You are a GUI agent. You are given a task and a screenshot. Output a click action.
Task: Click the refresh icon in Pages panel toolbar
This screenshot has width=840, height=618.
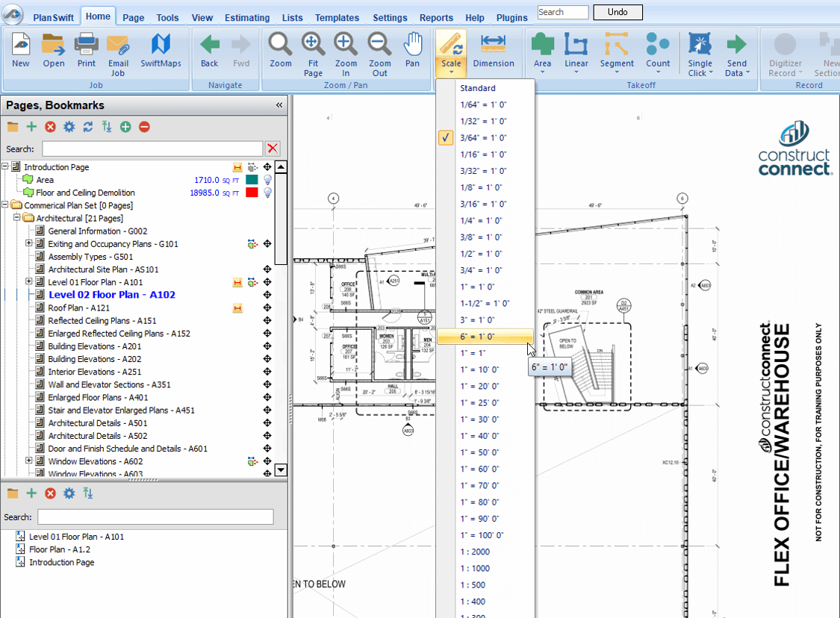coord(88,127)
